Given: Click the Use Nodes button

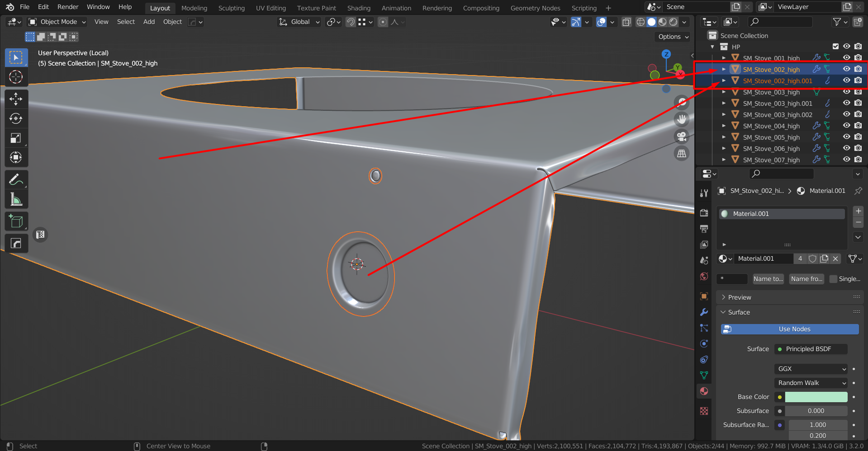Looking at the screenshot, I should [x=789, y=329].
